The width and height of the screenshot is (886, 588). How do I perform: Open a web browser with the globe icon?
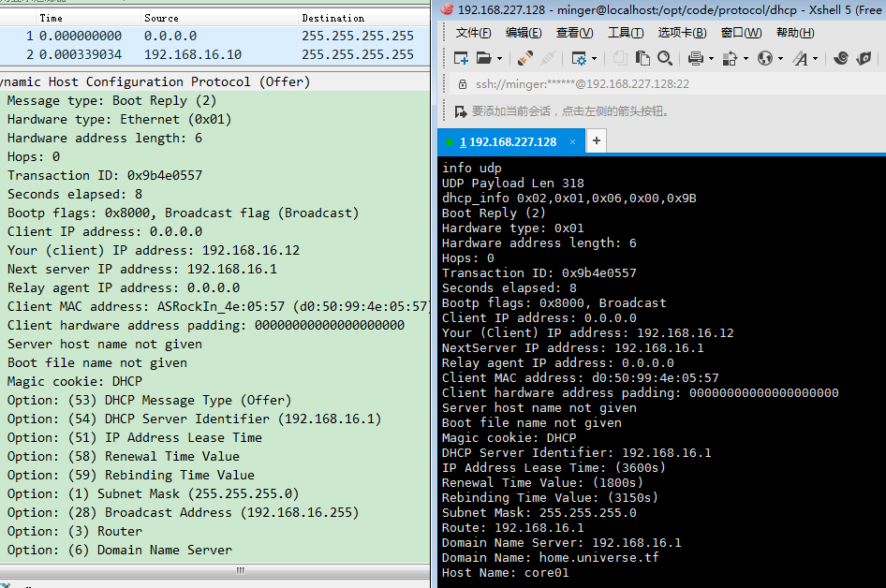(768, 58)
